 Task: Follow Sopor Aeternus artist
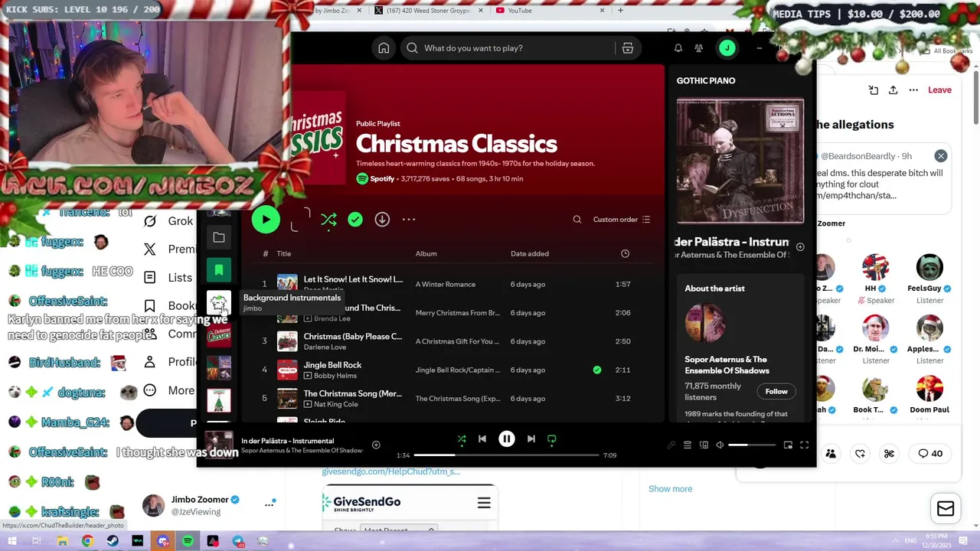coord(776,391)
